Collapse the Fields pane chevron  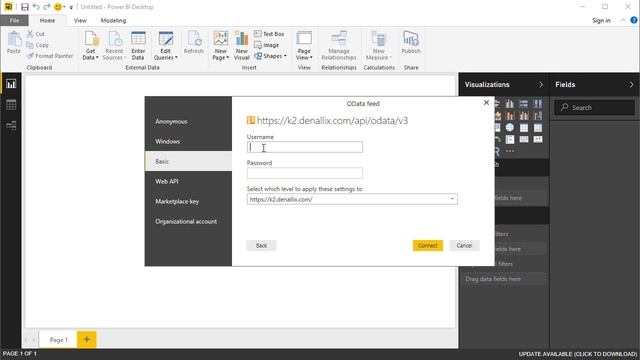click(x=631, y=84)
